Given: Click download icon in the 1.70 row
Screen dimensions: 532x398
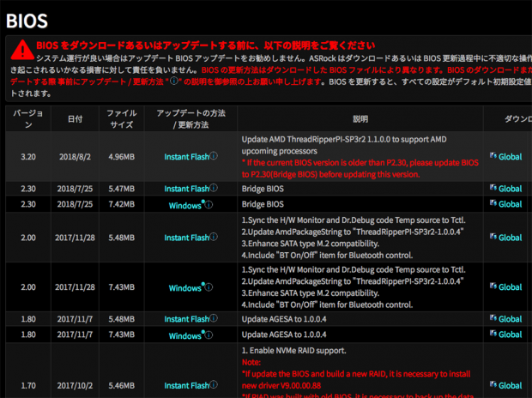Looking at the screenshot, I should click(493, 384).
